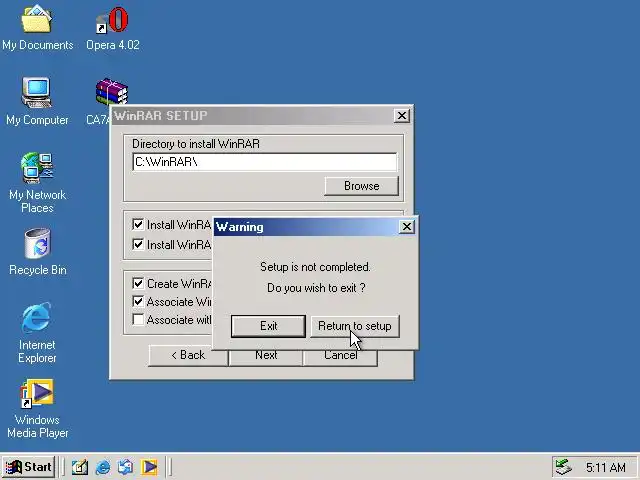The image size is (640, 480).
Task: Click the Next button in WinRAR setup
Action: 266,358
